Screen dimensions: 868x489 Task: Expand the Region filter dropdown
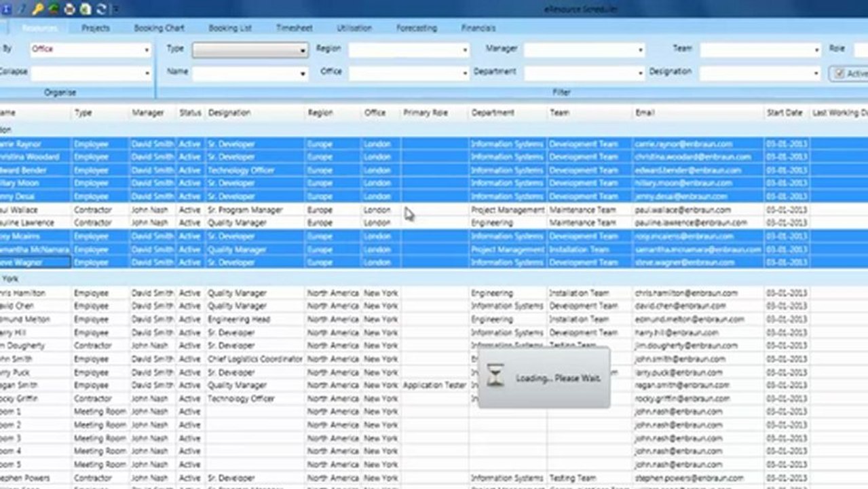coord(409,50)
